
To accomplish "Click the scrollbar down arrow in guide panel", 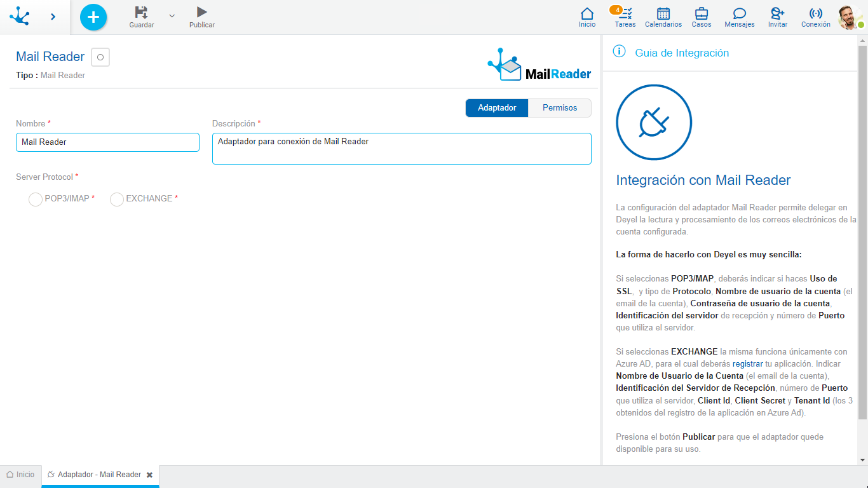I will [x=862, y=460].
